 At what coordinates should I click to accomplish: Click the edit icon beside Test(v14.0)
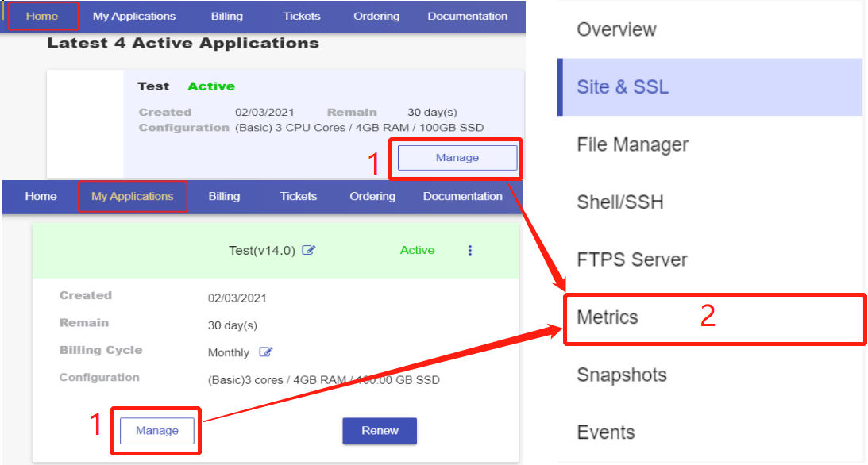point(309,251)
